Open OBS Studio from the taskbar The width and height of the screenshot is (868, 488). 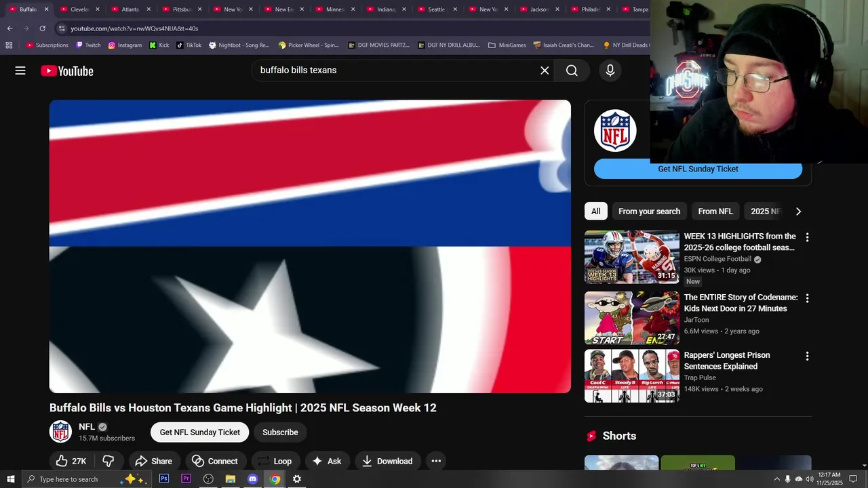[208, 479]
